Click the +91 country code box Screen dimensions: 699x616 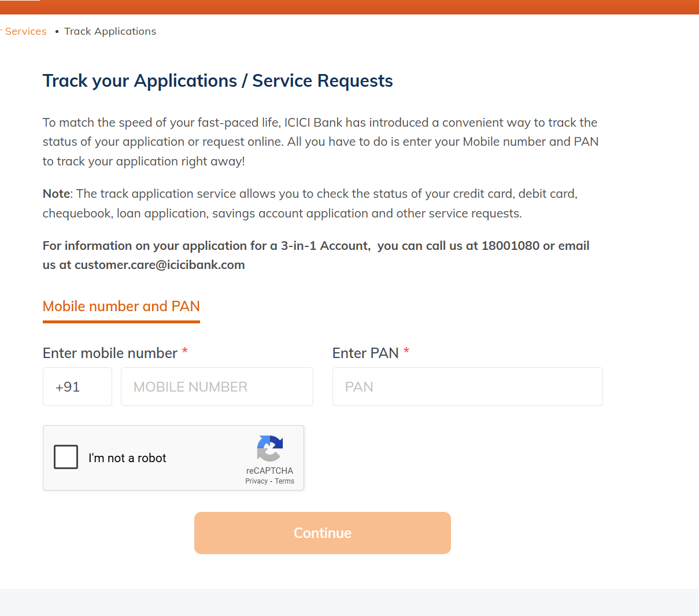(77, 387)
